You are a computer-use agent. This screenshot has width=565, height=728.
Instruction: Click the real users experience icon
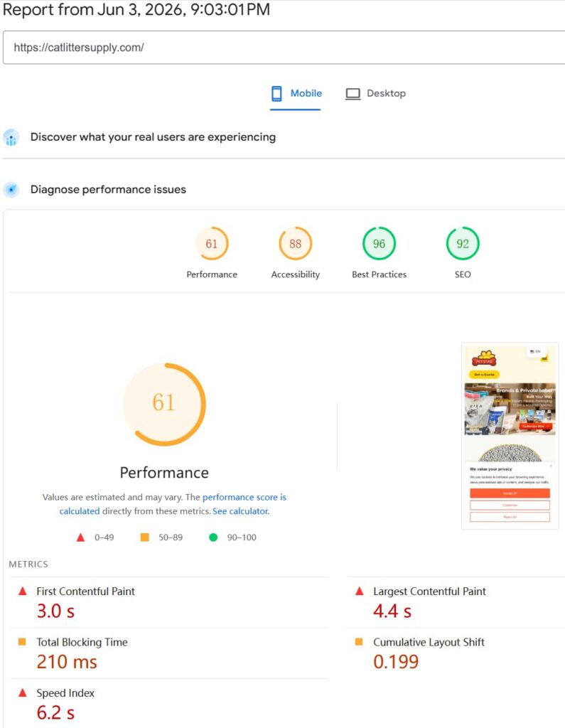tap(11, 137)
